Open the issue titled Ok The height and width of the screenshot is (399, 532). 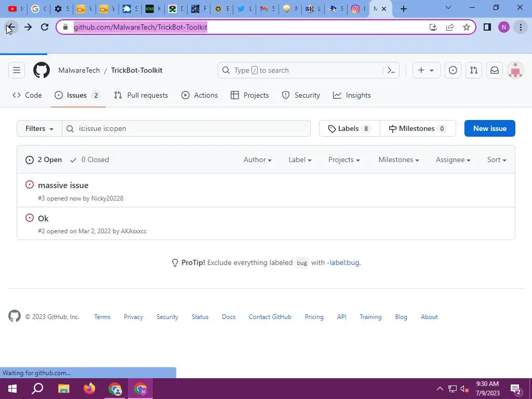(x=43, y=219)
